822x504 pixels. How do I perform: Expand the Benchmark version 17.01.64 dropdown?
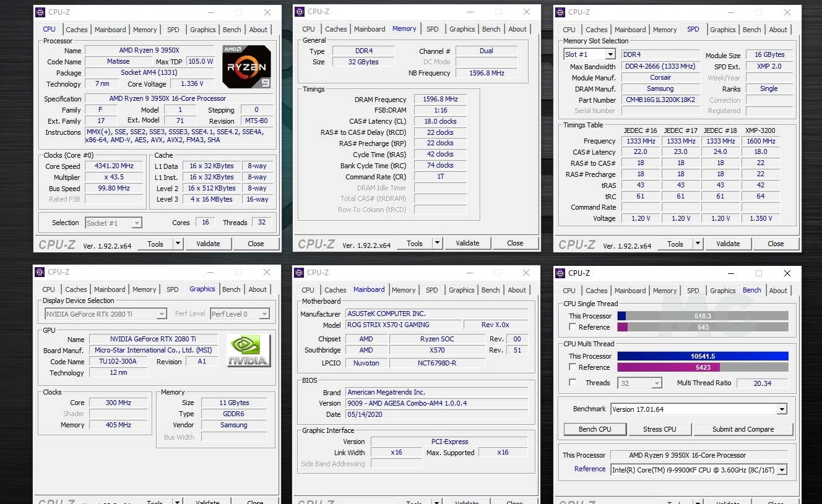(x=782, y=409)
